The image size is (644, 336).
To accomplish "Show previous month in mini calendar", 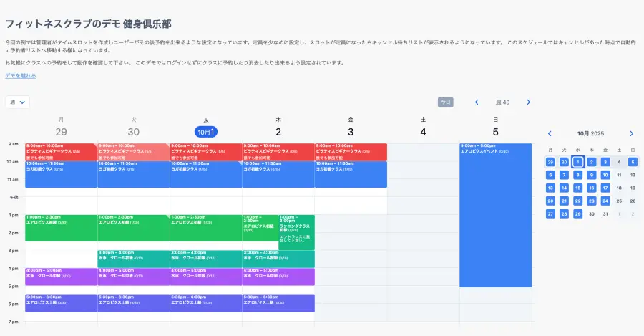I will pos(550,133).
